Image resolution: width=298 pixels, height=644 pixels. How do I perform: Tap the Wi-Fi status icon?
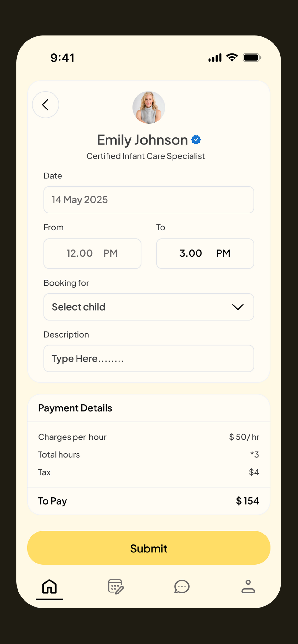pos(232,57)
